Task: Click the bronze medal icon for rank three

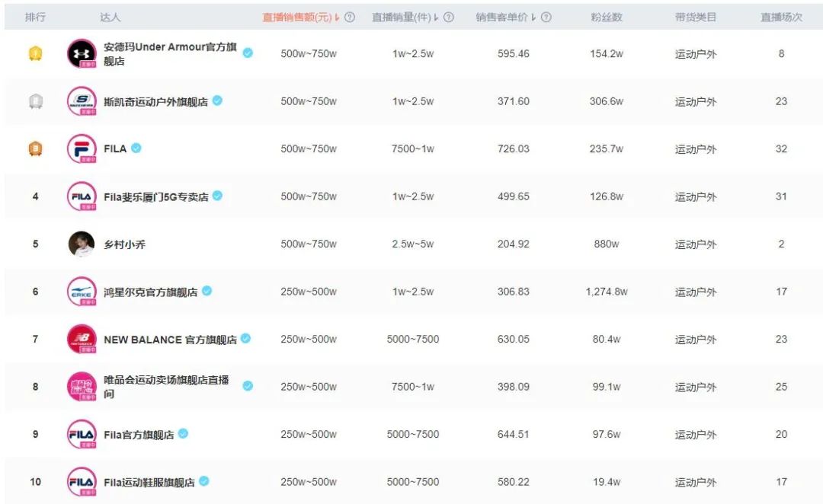Action: click(35, 149)
